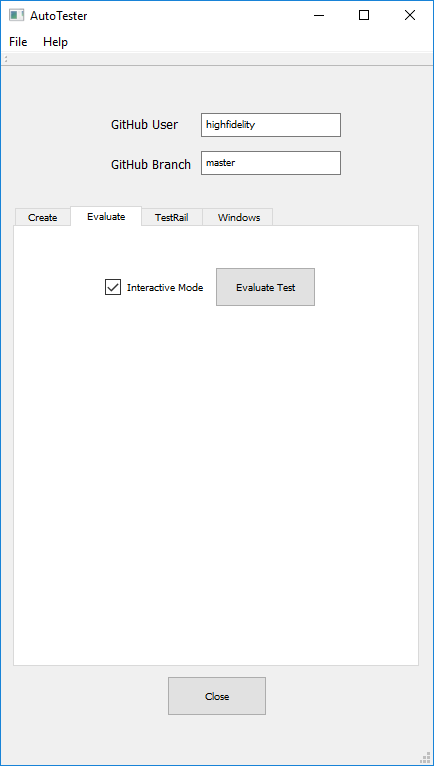Screen dimensions: 434x766
Task: Open the Help menu
Action: (55, 42)
